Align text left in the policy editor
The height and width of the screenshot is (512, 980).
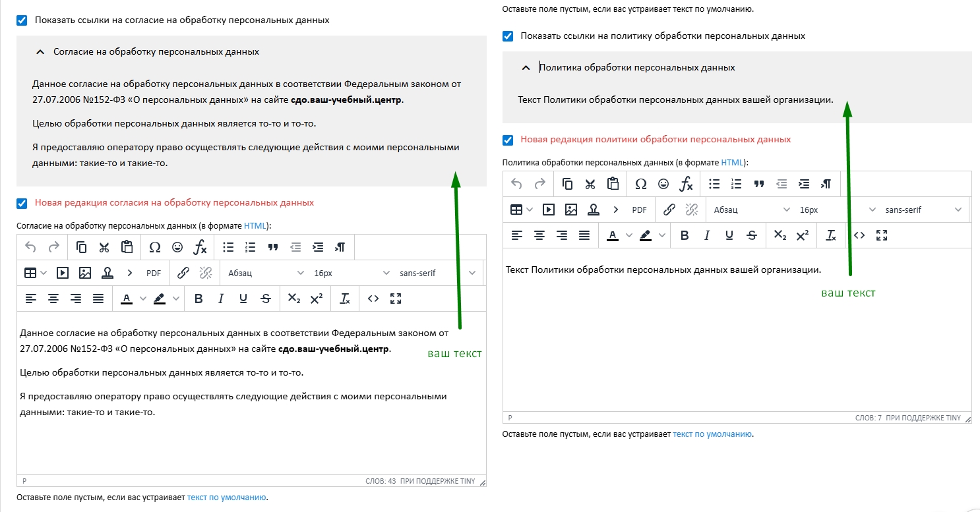[517, 235]
